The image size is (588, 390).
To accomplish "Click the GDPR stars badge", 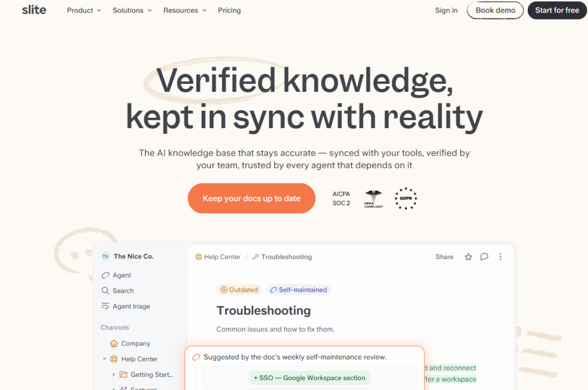I will (x=406, y=198).
